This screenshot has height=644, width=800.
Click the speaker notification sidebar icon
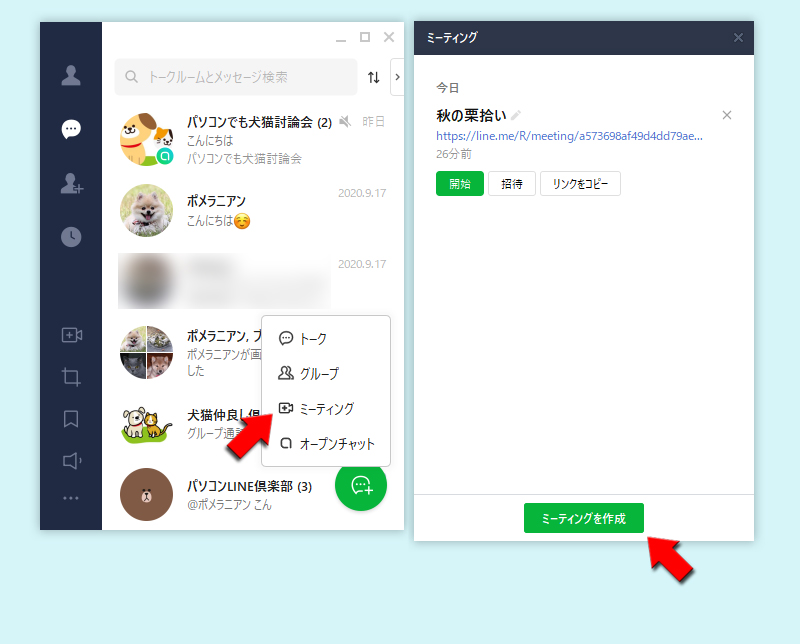click(72, 461)
